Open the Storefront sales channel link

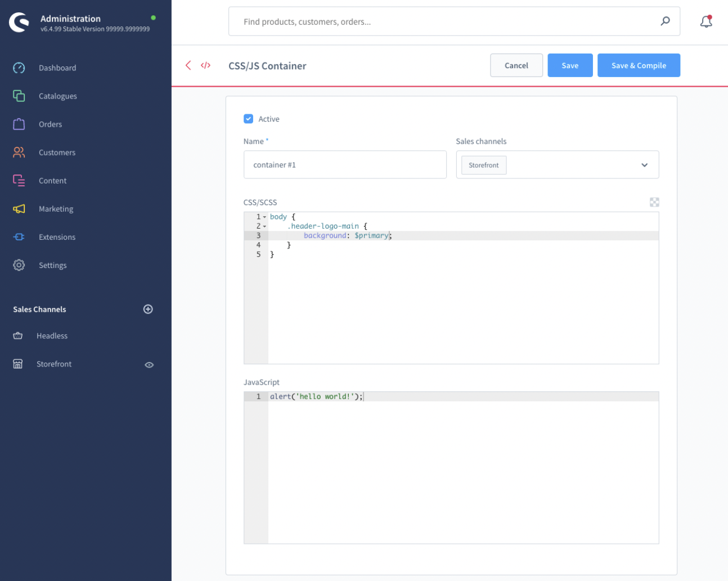[54, 364]
